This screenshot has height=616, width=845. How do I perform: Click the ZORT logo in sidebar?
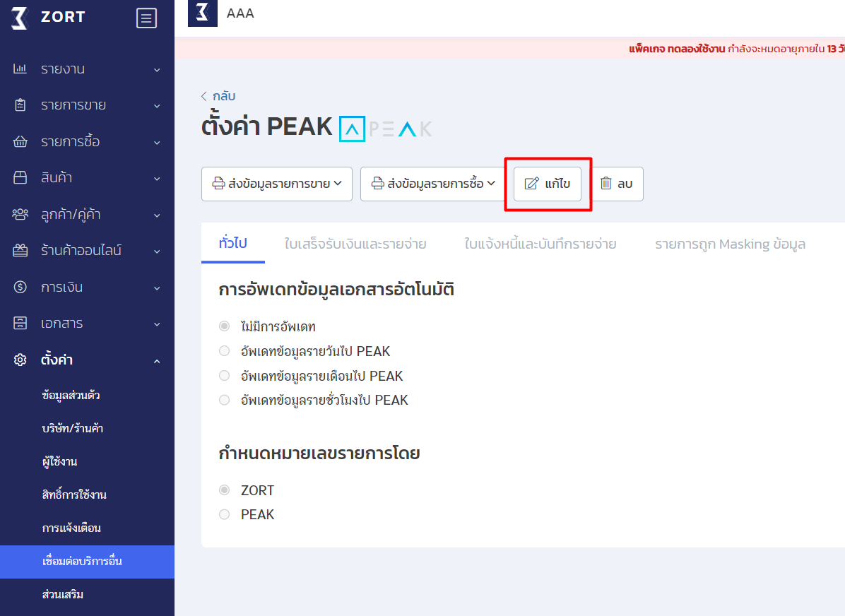[x=49, y=18]
